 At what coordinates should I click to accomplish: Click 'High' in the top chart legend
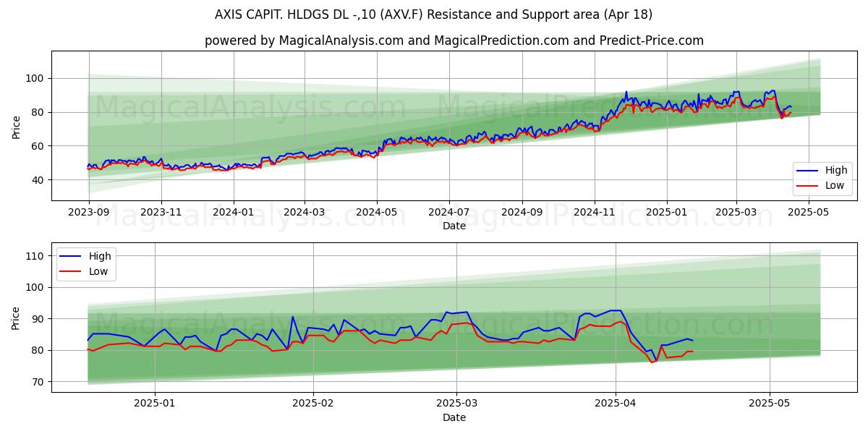click(x=836, y=171)
